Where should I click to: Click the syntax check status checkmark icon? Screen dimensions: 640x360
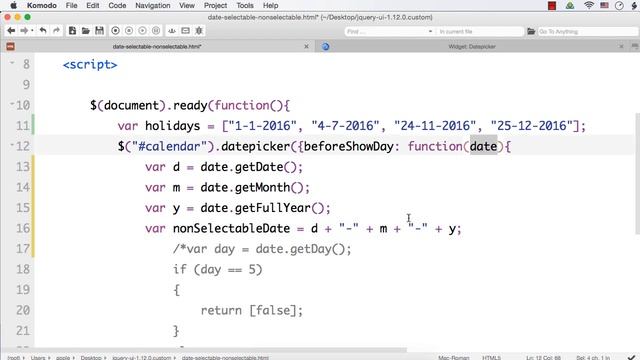click(x=632, y=357)
